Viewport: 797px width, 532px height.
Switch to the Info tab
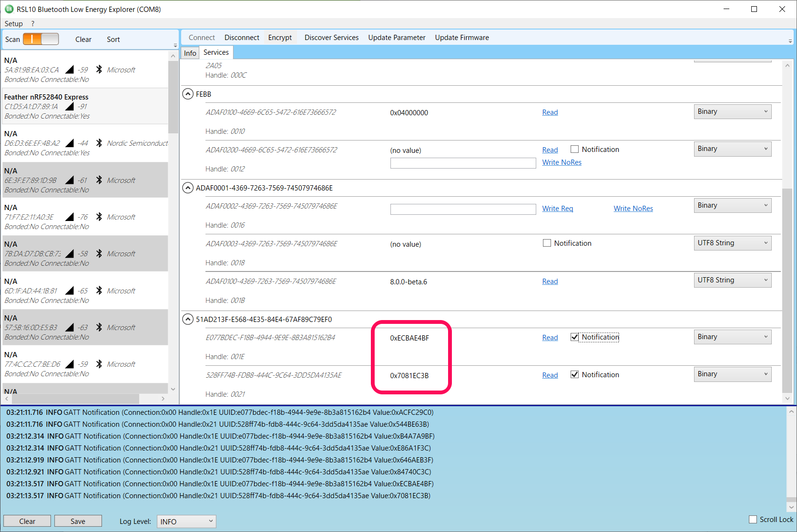point(190,53)
